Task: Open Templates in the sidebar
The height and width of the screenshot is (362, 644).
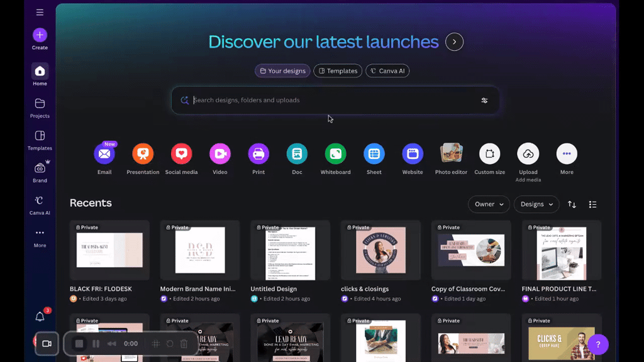Action: pos(40,140)
